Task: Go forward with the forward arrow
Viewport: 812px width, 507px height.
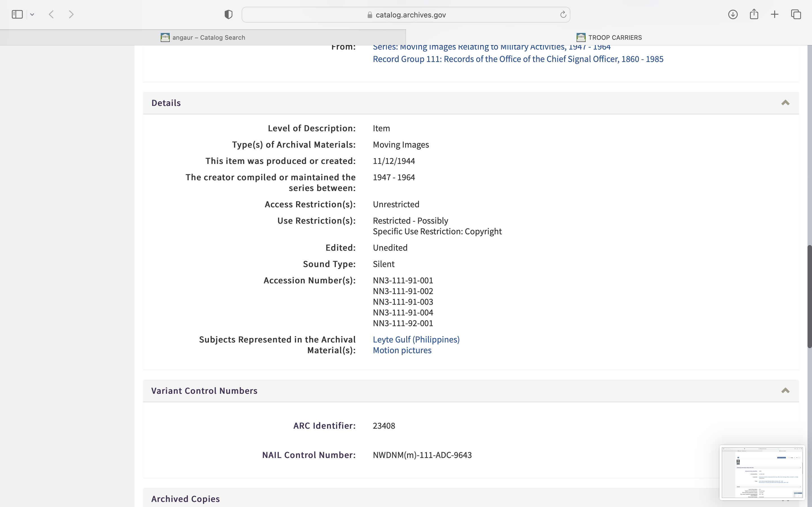Action: pos(71,14)
